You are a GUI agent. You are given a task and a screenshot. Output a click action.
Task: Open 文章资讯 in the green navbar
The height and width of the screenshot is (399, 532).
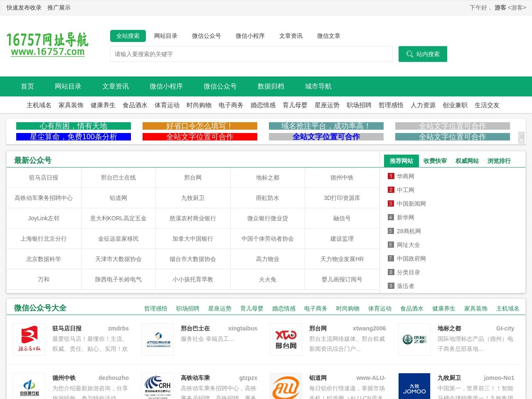pyautogui.click(x=116, y=86)
